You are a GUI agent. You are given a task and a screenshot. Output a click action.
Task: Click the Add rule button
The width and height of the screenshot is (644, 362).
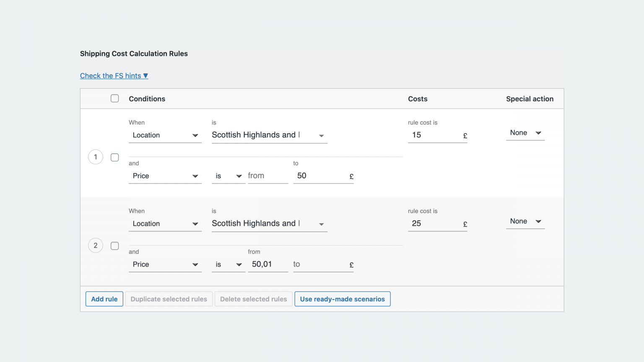(104, 299)
